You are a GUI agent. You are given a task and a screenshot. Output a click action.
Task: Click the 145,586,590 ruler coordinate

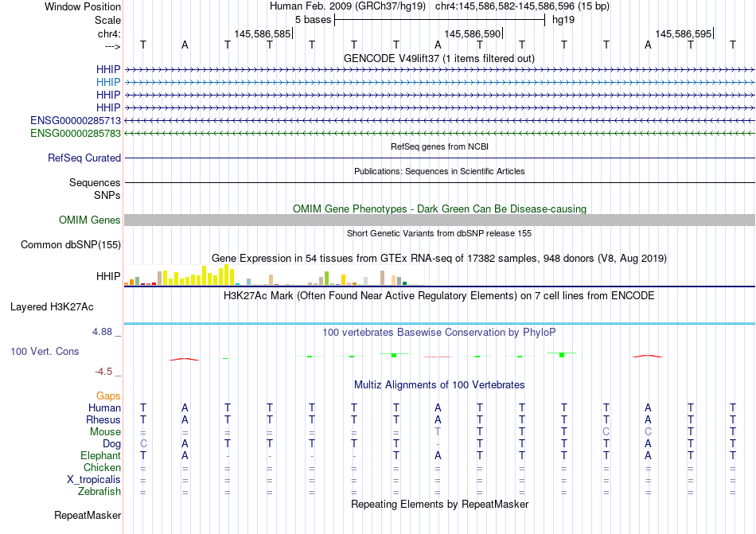click(473, 33)
